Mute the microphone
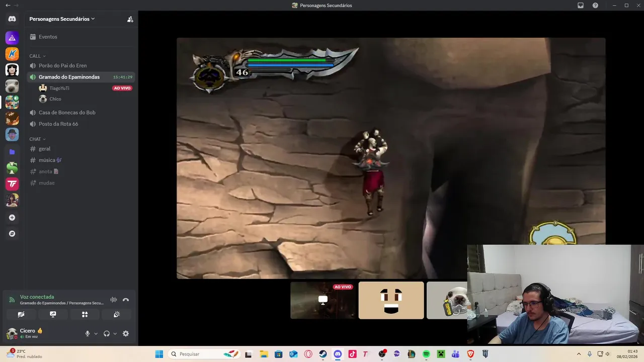This screenshot has width=644, height=362. coord(88,333)
